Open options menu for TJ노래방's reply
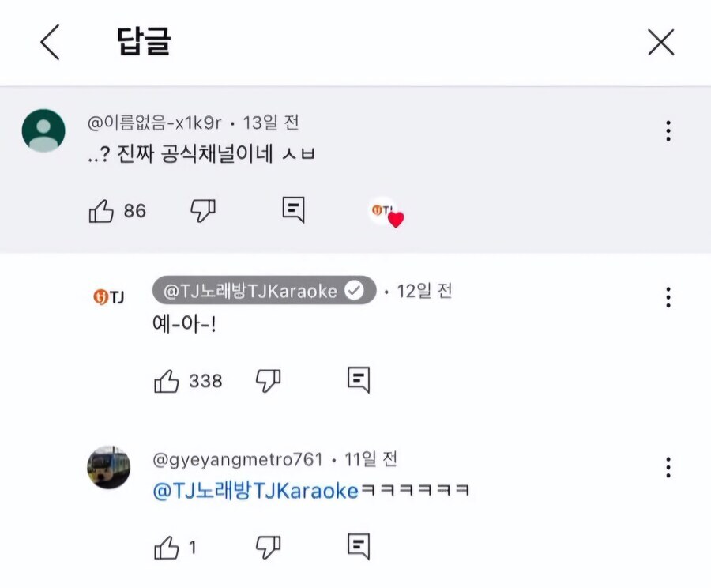711x588 pixels. [668, 297]
